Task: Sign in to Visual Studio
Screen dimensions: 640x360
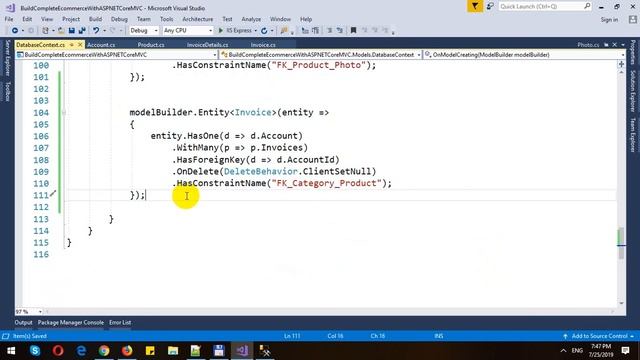Action: click(x=609, y=20)
